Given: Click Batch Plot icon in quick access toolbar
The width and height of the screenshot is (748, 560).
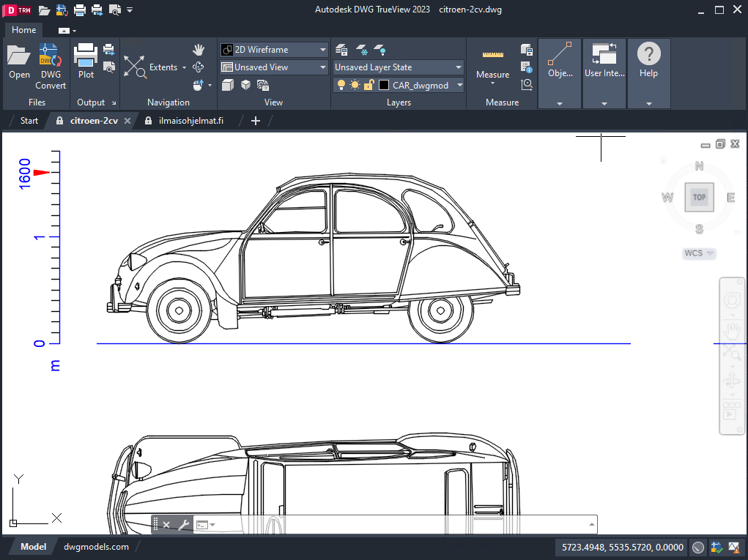Looking at the screenshot, I should click(97, 10).
